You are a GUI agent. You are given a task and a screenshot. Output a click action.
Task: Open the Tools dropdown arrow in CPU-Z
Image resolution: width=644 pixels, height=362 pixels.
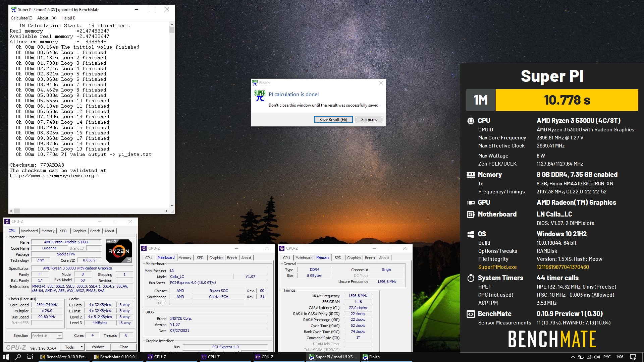[81, 347]
